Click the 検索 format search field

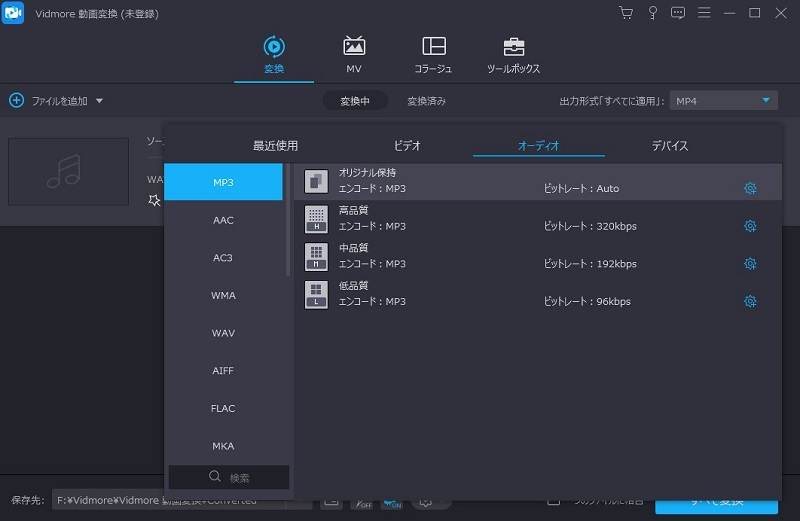tap(229, 478)
